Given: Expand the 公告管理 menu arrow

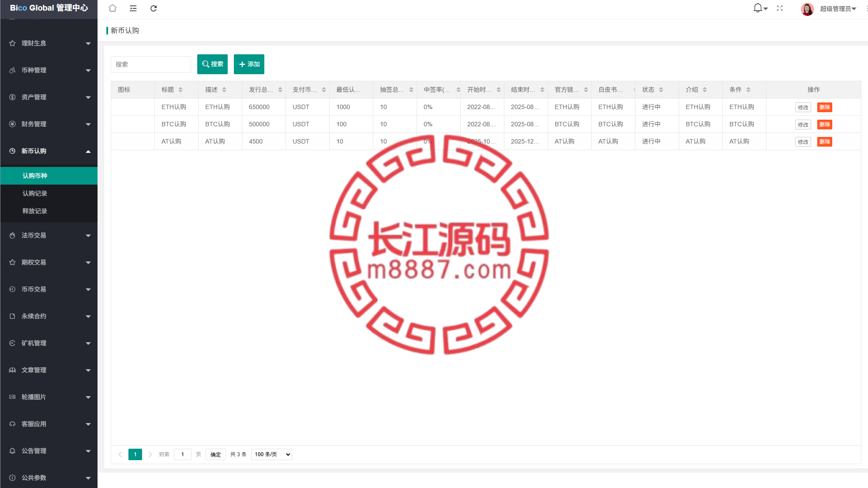Looking at the screenshot, I should tap(88, 451).
